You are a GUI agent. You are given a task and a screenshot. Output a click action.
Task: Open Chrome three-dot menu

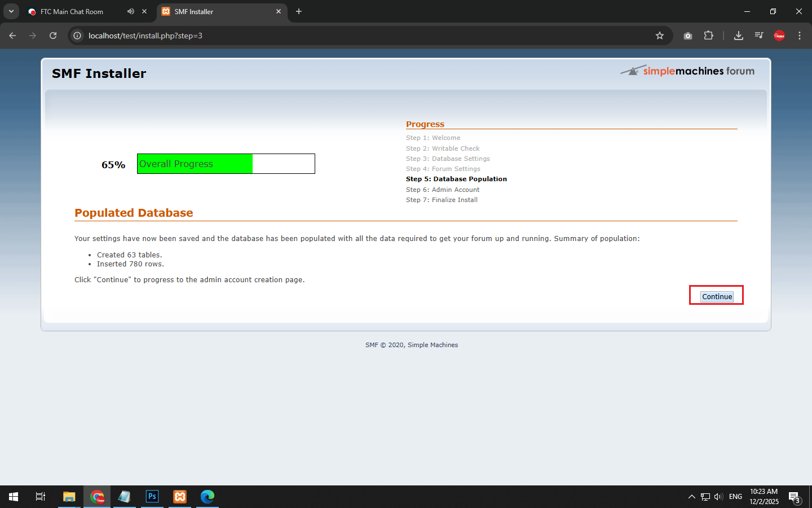tap(799, 36)
